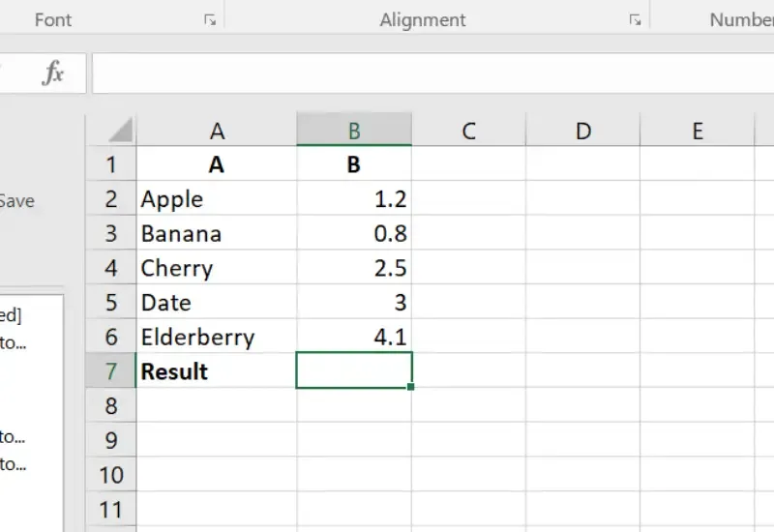Click the Select All corner triangle
The image size is (774, 532).
point(120,131)
